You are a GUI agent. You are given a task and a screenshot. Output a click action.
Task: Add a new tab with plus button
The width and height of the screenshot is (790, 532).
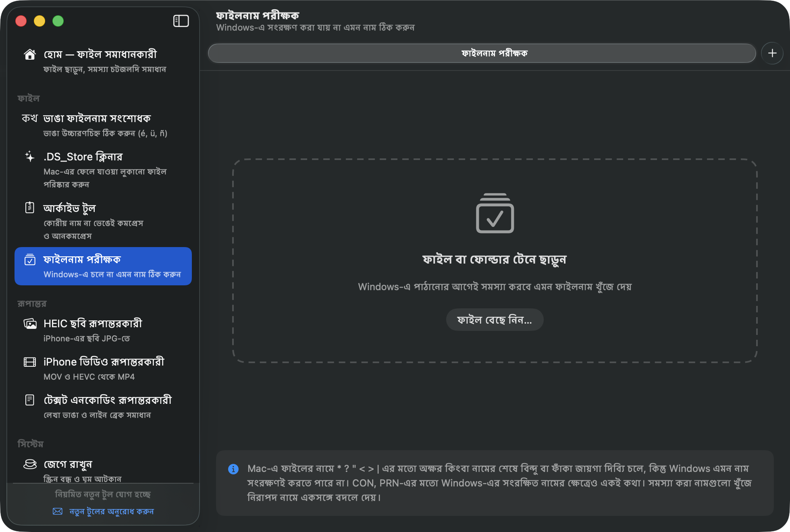(x=772, y=53)
